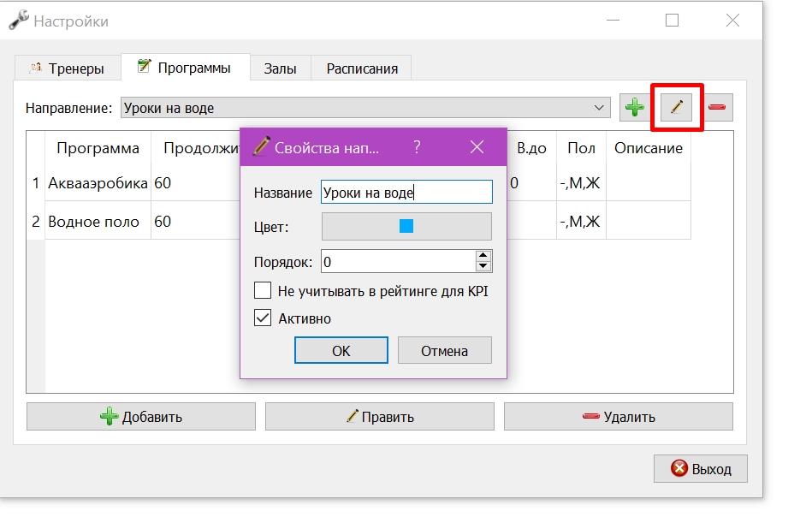Open the Залы tab
Image resolution: width=812 pixels, height=517 pixels.
(280, 68)
